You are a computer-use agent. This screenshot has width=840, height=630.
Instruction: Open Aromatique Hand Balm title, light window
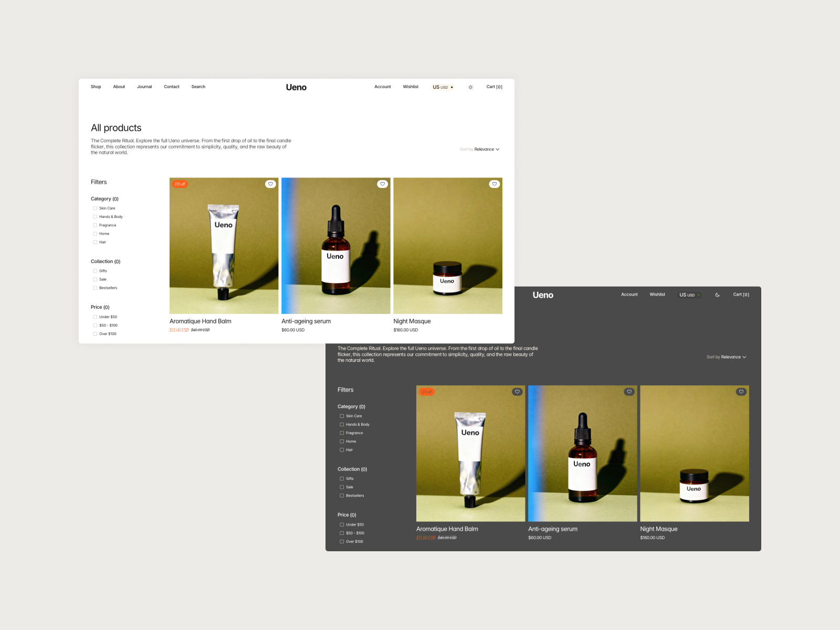(201, 321)
